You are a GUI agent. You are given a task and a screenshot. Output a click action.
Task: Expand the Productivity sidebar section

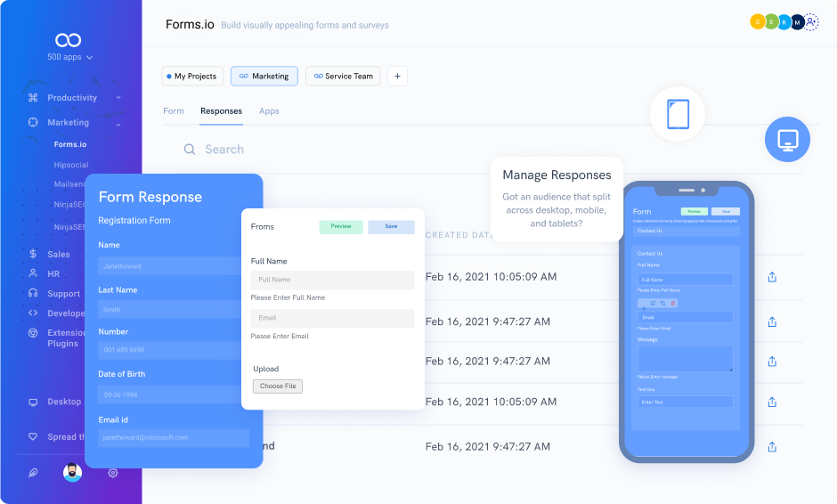point(118,98)
